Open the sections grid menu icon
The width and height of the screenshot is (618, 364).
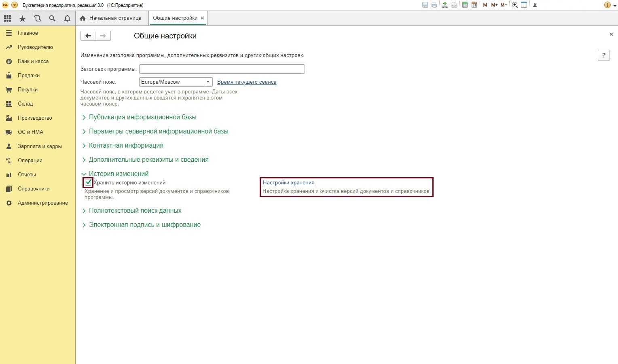pos(7,18)
